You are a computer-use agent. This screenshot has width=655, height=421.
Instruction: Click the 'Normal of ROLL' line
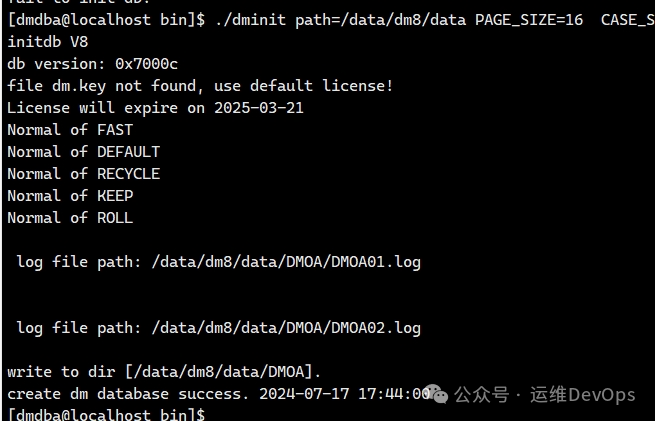pyautogui.click(x=70, y=218)
